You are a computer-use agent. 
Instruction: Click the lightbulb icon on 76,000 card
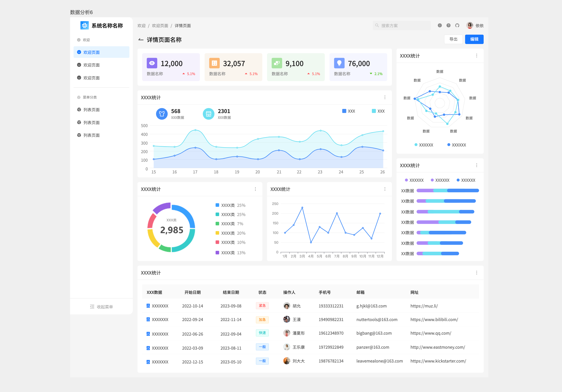coord(339,63)
